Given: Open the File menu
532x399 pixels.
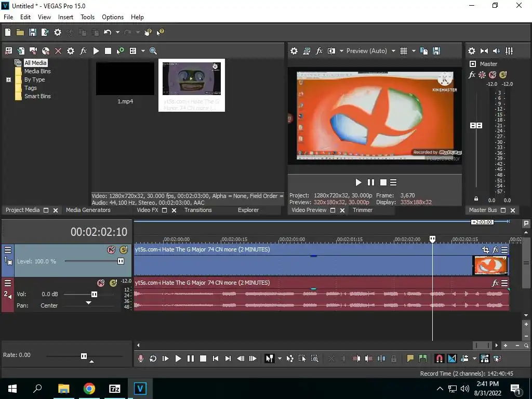Looking at the screenshot, I should click(8, 17).
